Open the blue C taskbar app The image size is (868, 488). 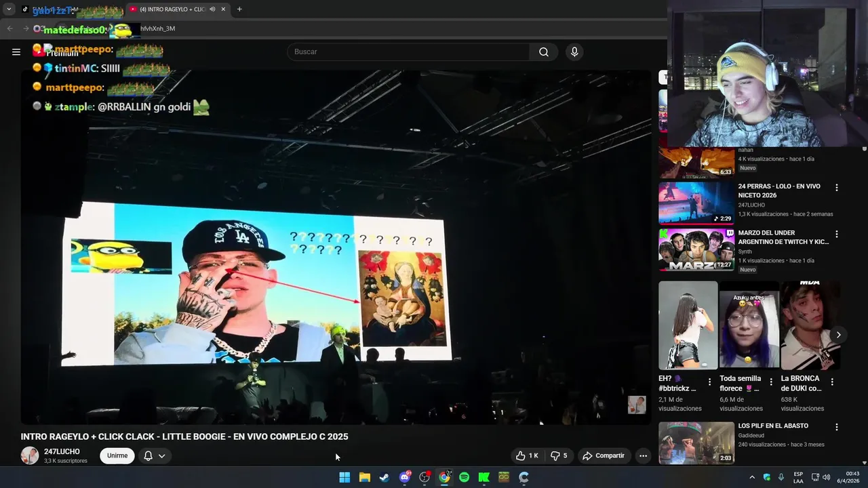524,477
